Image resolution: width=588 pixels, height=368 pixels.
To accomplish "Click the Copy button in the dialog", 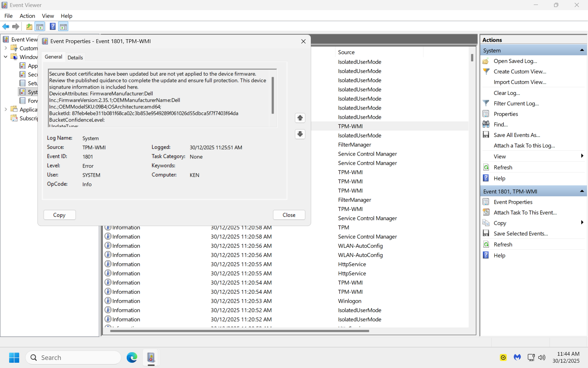I will click(x=59, y=215).
